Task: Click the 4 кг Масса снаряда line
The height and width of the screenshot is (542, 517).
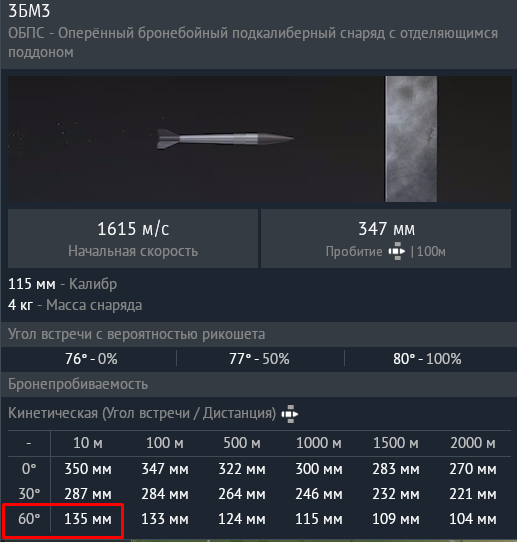Action: click(x=75, y=305)
